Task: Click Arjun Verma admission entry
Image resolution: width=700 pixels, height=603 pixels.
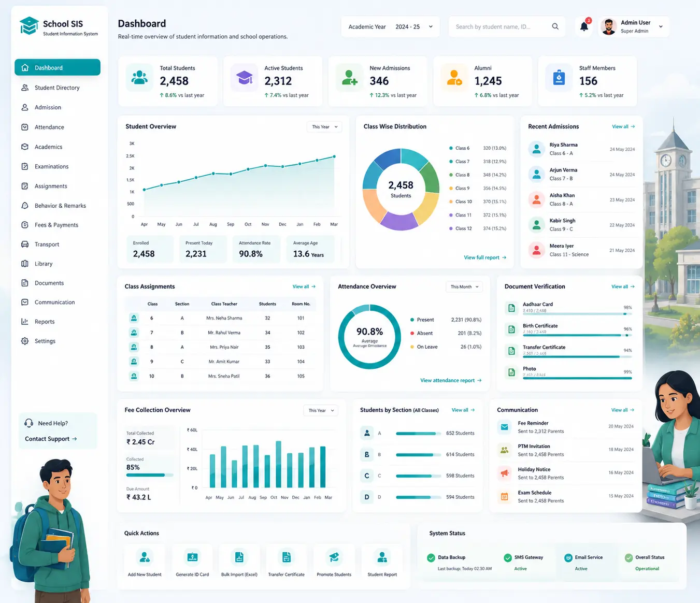Action: 581,174
